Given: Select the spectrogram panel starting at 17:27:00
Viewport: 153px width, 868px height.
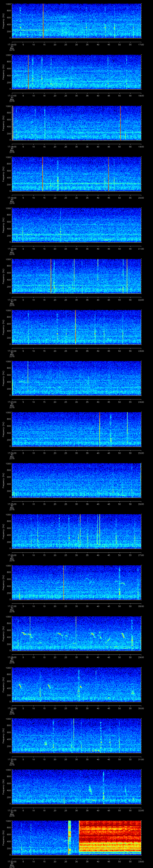Looking at the screenshot, I should pyautogui.click(x=76, y=583).
